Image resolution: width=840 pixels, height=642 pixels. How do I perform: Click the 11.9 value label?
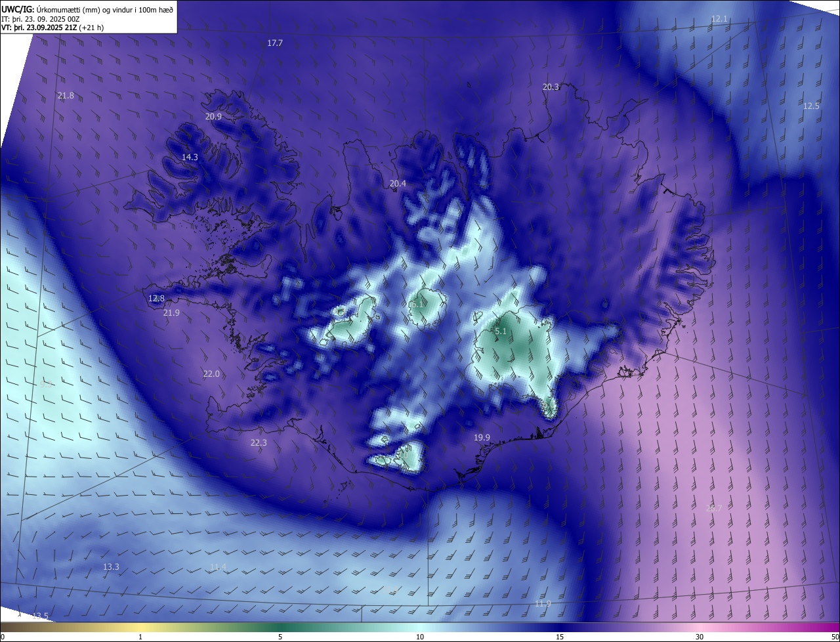click(543, 603)
